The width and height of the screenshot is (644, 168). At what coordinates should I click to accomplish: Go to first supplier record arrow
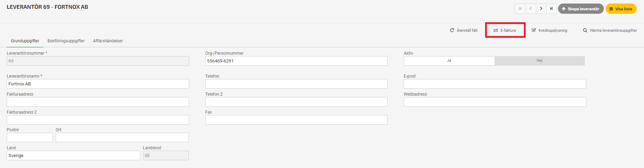click(520, 9)
